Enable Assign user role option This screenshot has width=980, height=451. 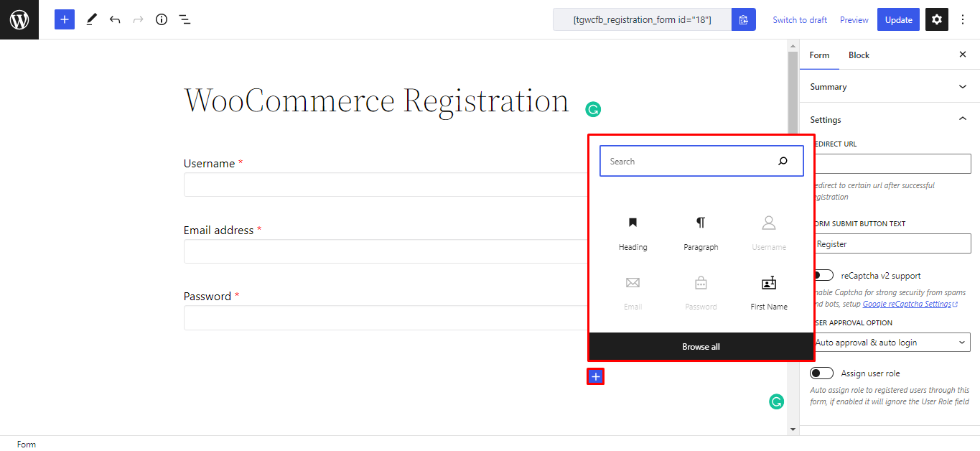click(821, 373)
